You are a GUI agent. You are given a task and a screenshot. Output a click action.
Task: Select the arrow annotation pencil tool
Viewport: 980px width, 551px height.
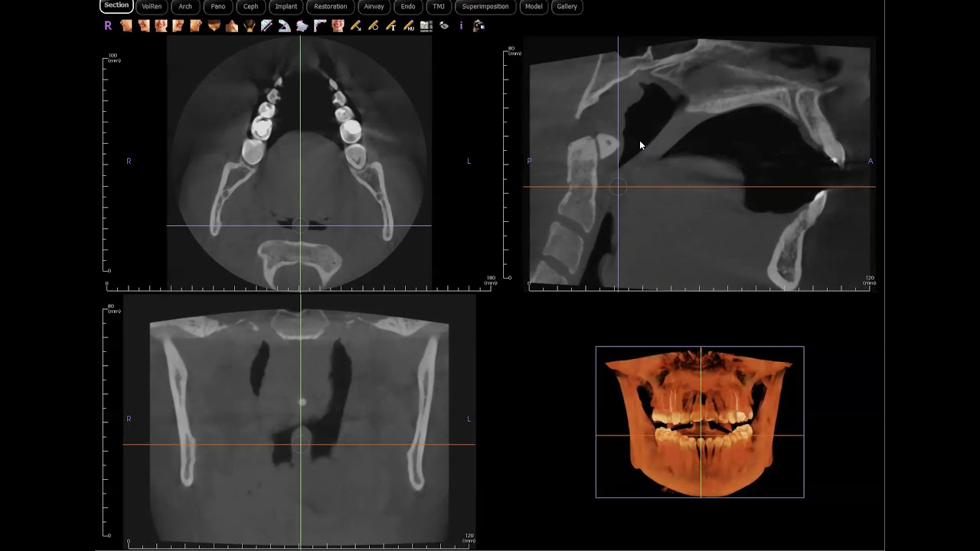355,25
